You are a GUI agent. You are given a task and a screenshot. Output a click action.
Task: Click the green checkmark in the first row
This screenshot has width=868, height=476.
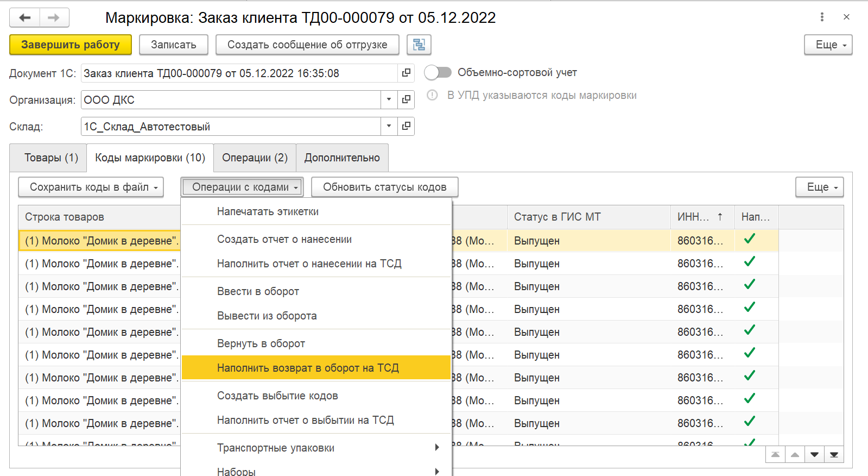[x=750, y=239]
